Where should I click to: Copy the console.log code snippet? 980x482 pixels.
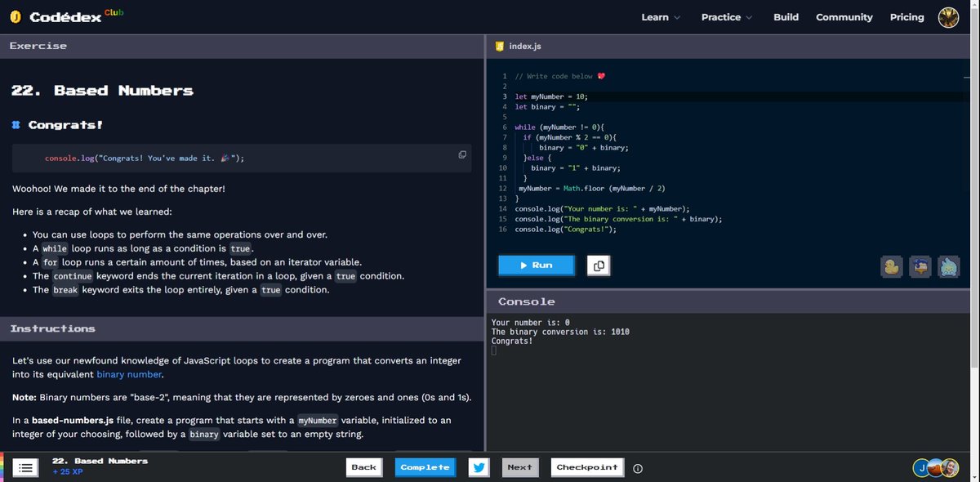[462, 154]
